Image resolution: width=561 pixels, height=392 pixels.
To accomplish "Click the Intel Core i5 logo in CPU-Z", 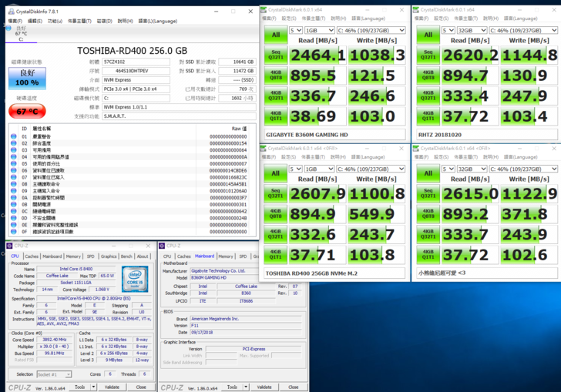I will coord(136,277).
